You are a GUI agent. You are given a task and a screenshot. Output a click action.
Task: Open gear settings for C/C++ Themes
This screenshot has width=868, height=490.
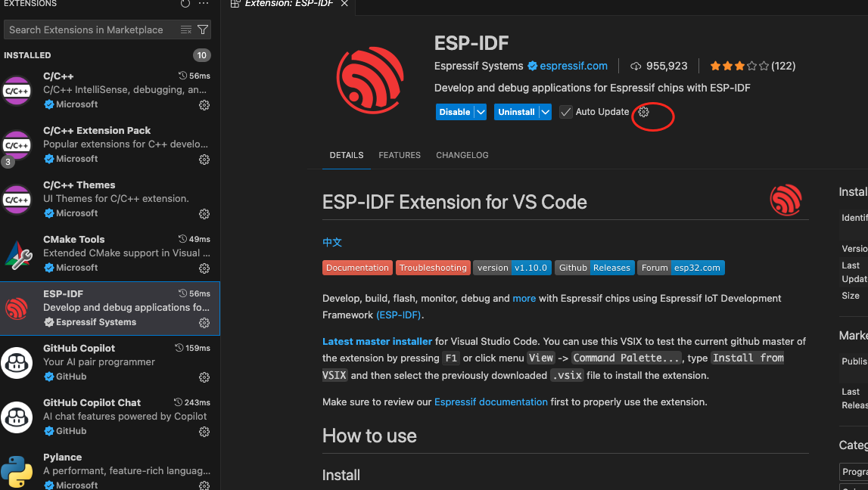click(204, 214)
